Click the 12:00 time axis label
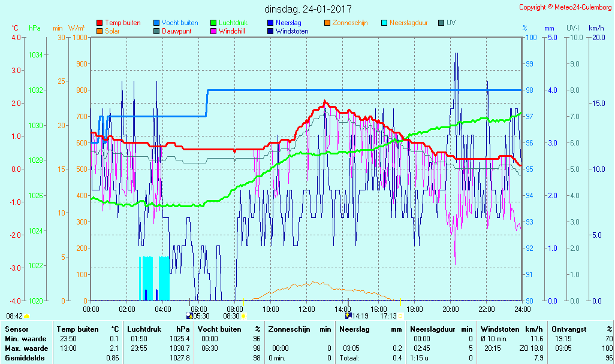The image size is (615, 364). click(x=307, y=310)
